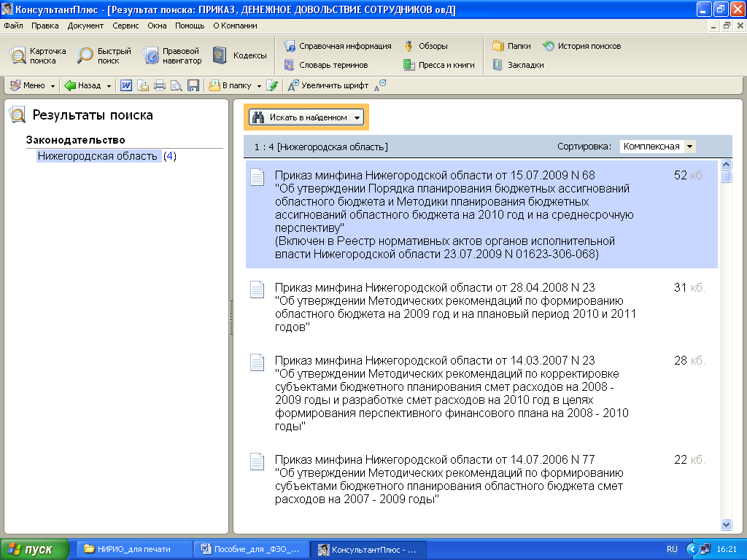Image resolution: width=747 pixels, height=560 pixels.
Task: Click the 1 : 4 [Нижегородская область] header
Action: pyautogui.click(x=321, y=147)
